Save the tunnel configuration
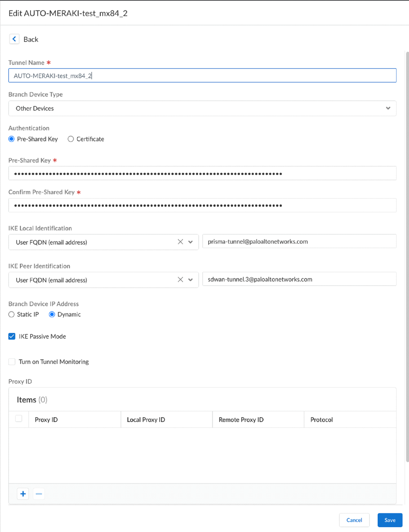This screenshot has width=409, height=532. click(x=390, y=520)
